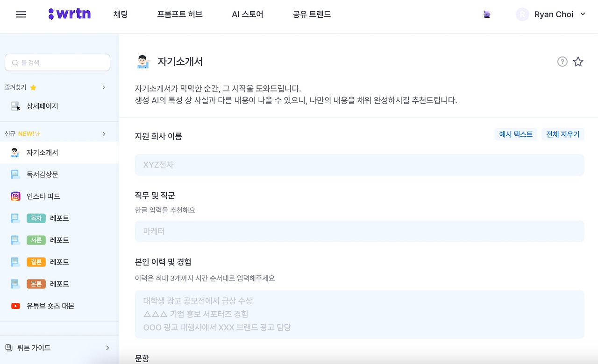This screenshot has height=364, width=598.
Task: Open the 인스타 피드 Instagram tool
Action: pos(43,196)
